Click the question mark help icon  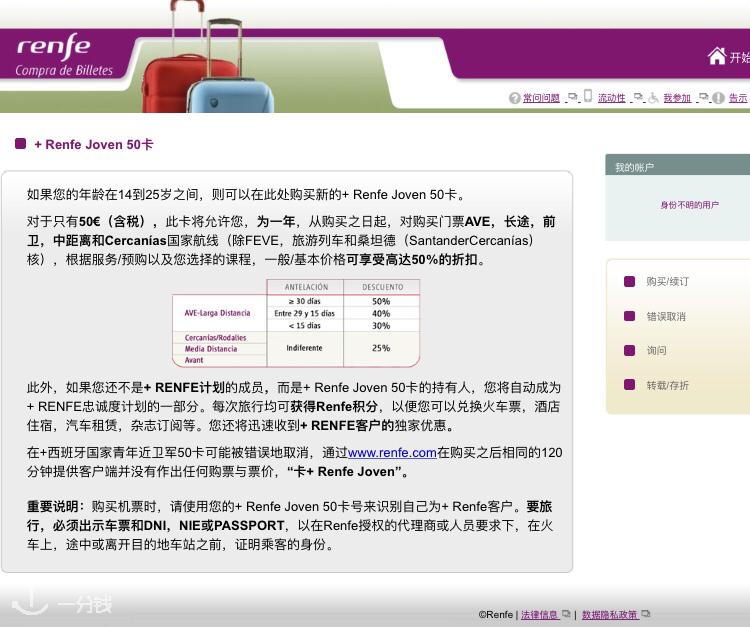[x=515, y=98]
